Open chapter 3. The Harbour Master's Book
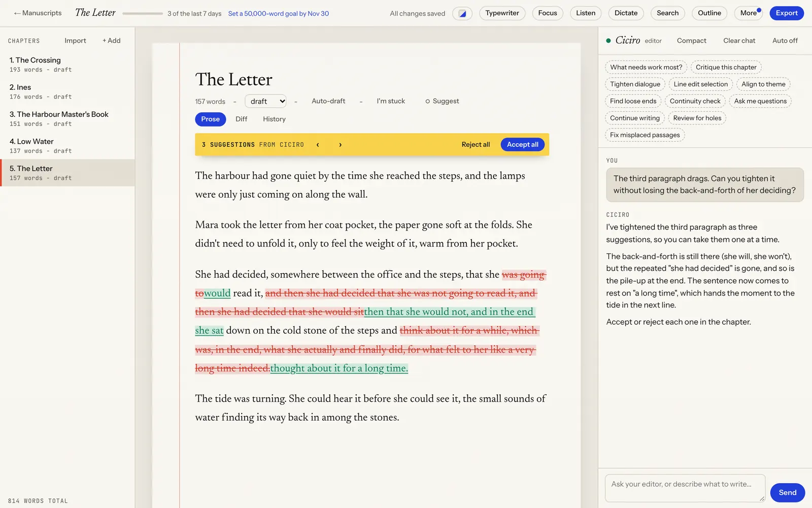812x508 pixels. [67, 118]
